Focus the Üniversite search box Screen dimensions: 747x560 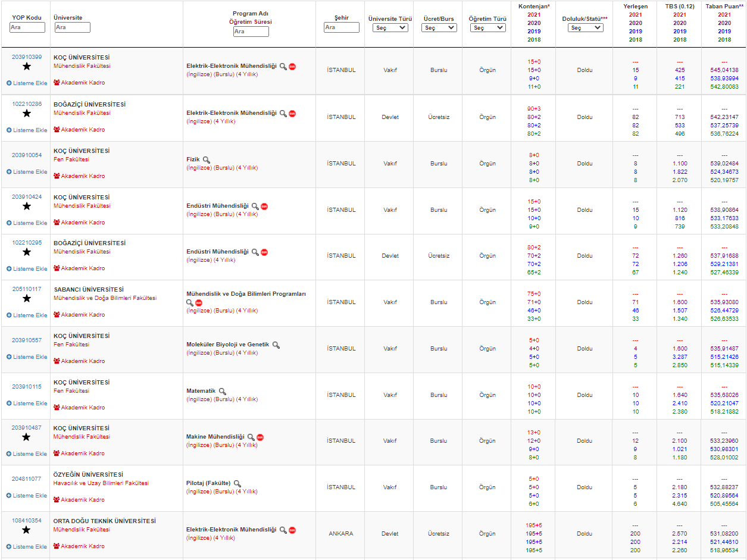tap(73, 28)
